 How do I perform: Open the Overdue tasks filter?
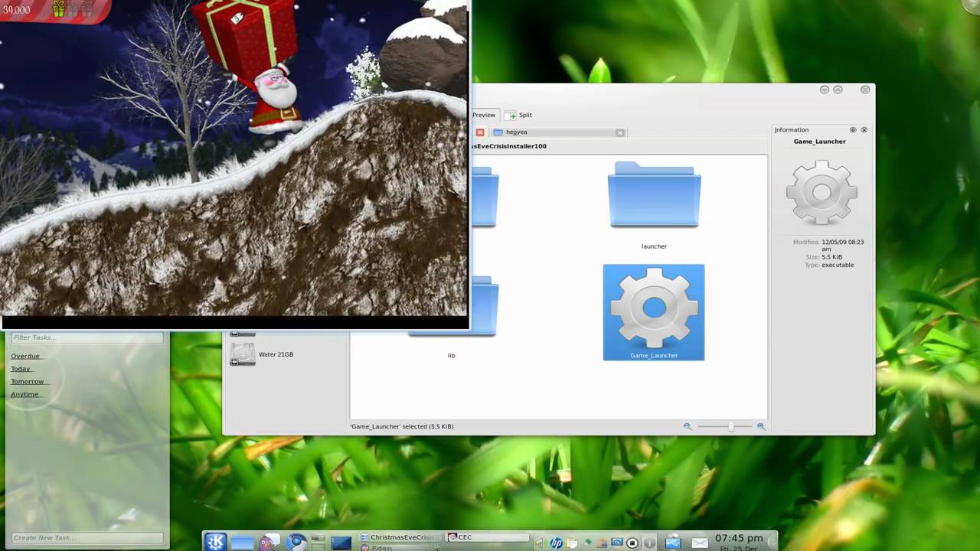[25, 356]
